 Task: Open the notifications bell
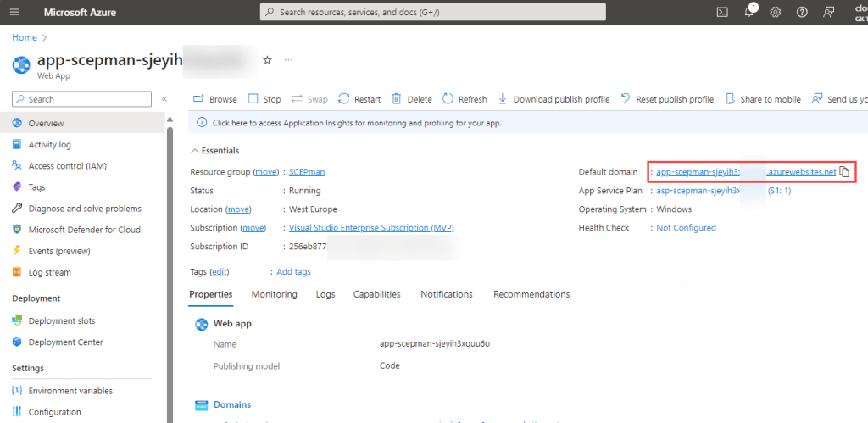click(x=749, y=12)
